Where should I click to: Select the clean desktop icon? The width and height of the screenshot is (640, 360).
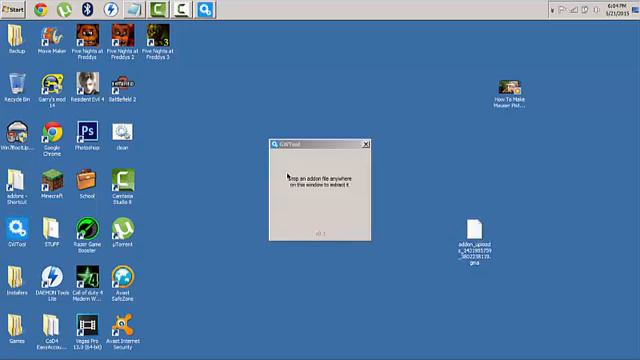(x=122, y=136)
